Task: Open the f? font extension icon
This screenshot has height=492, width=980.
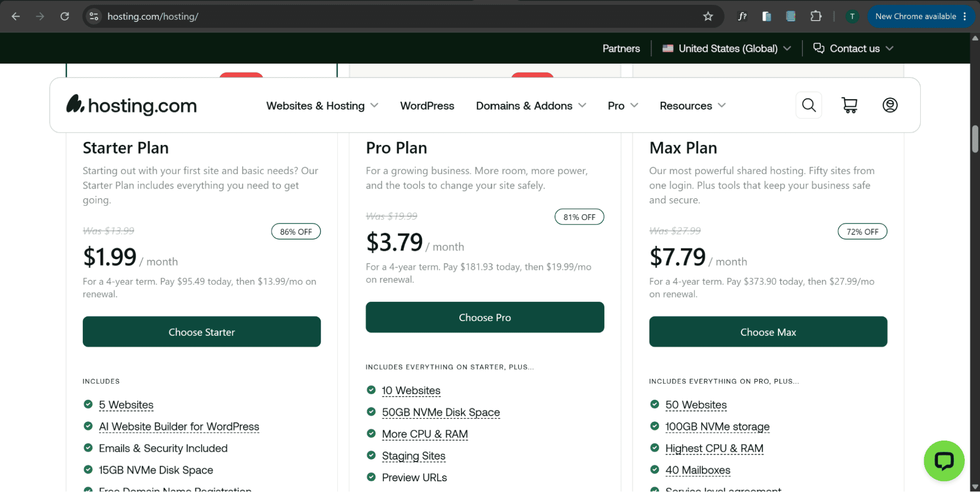Action: click(x=742, y=16)
